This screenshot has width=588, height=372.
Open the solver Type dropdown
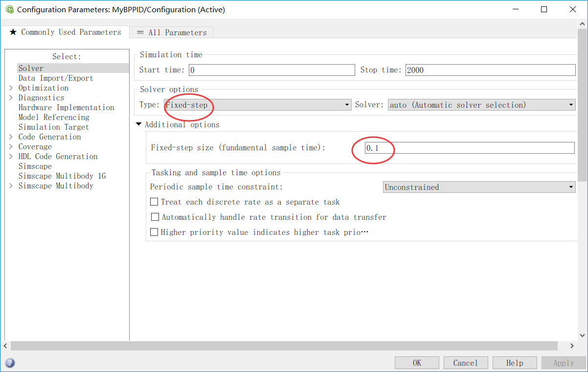(257, 105)
